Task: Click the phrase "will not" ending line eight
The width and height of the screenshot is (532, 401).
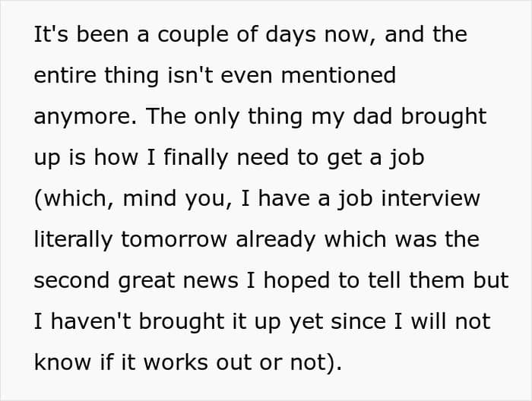Action: tap(451, 321)
